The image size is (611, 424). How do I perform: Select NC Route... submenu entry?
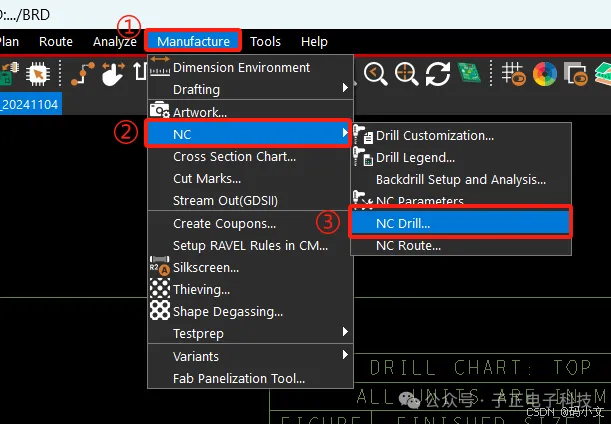point(461,246)
